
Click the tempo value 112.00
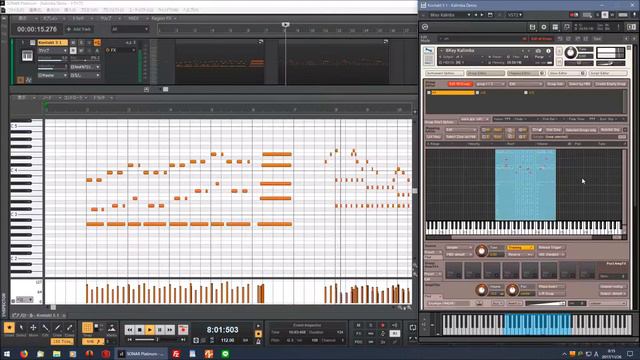(227, 340)
